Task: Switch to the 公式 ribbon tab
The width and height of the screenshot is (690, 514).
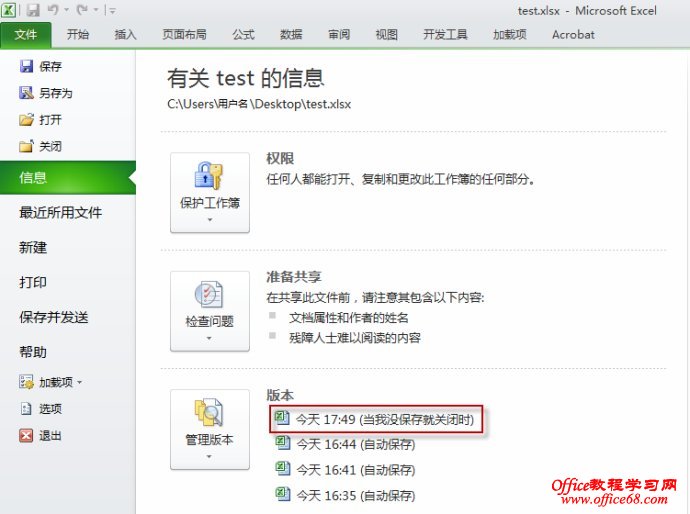Action: [x=243, y=35]
